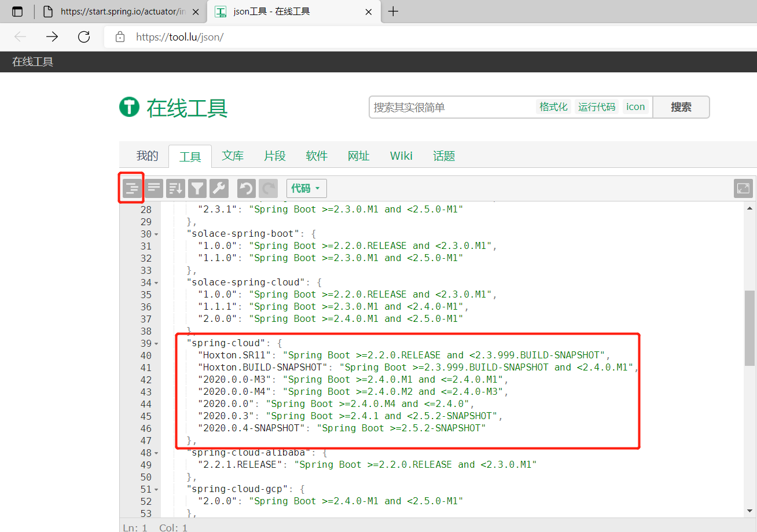Click the redo arrow icon
Screen dimensions: 757x532
pos(268,188)
